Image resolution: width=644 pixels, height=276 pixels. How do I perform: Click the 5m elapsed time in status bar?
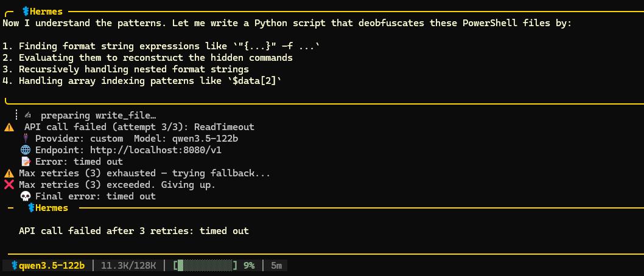[276, 265]
